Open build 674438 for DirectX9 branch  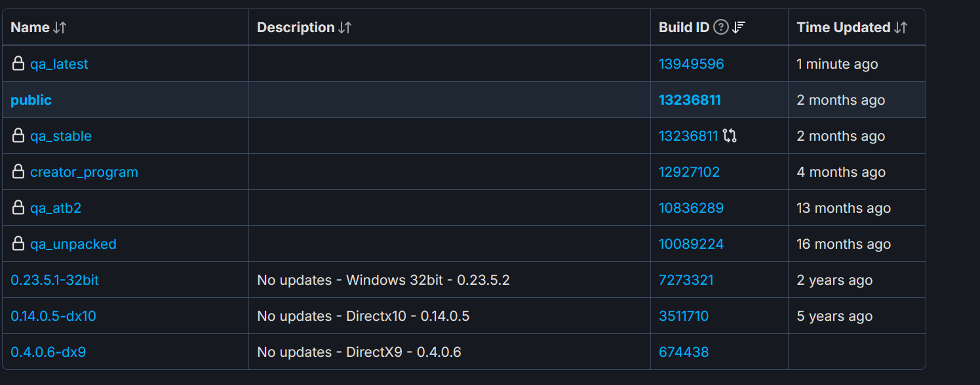(684, 352)
